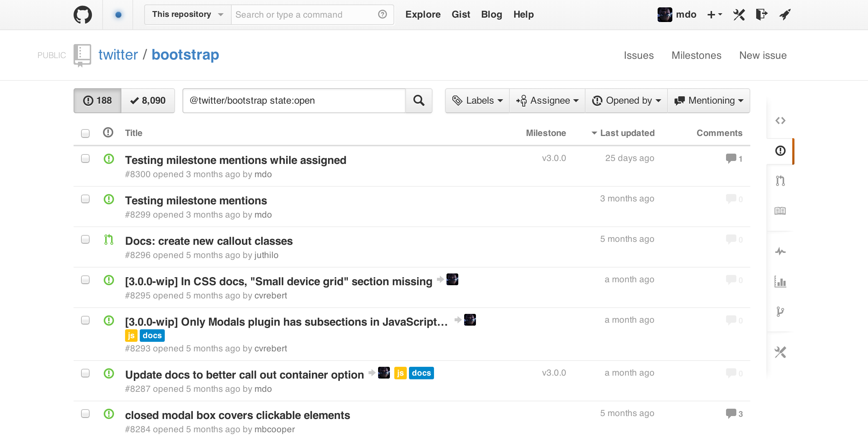Check the select-all issues checkbox

(x=85, y=133)
